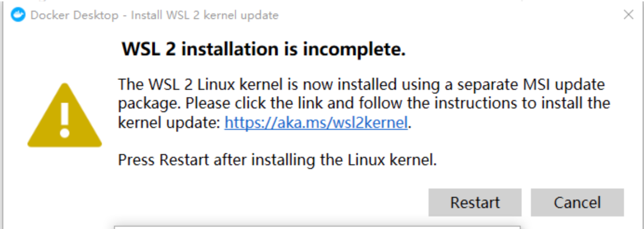Open the https://aka.ms/wsl2kernel link
This screenshot has height=229, width=644.
(x=316, y=123)
